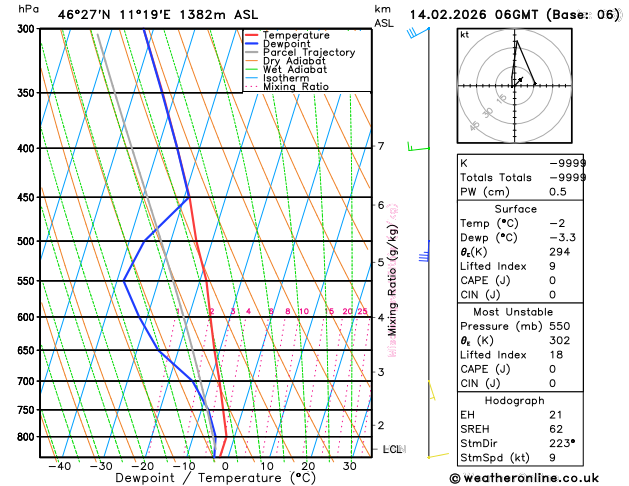Click the 'hPa' axis unit label
Image resolution: width=629 pixels, height=486 pixels.
(x=28, y=9)
